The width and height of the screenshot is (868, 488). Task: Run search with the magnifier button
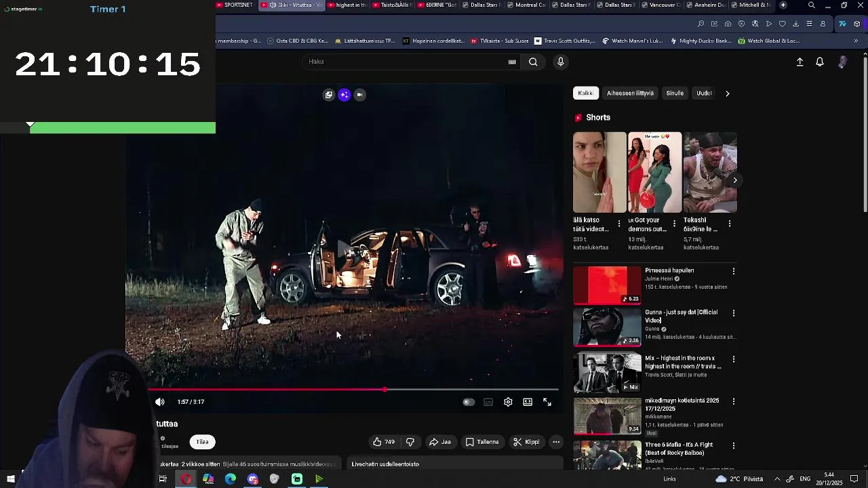tap(533, 62)
